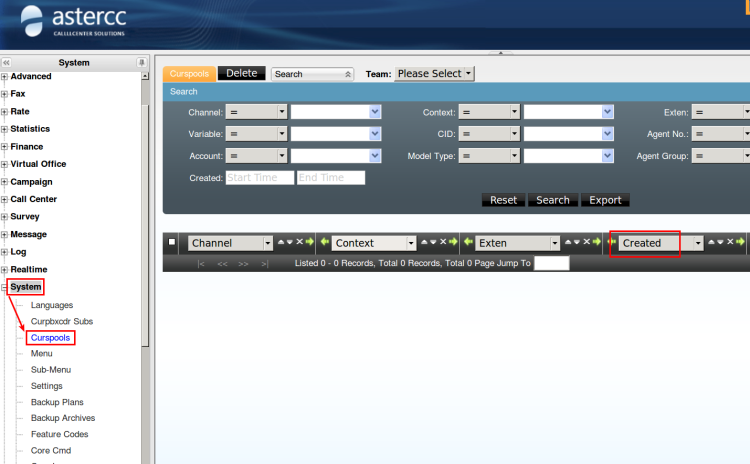Click the Reset button
This screenshot has width=750, height=464.
[x=503, y=200]
